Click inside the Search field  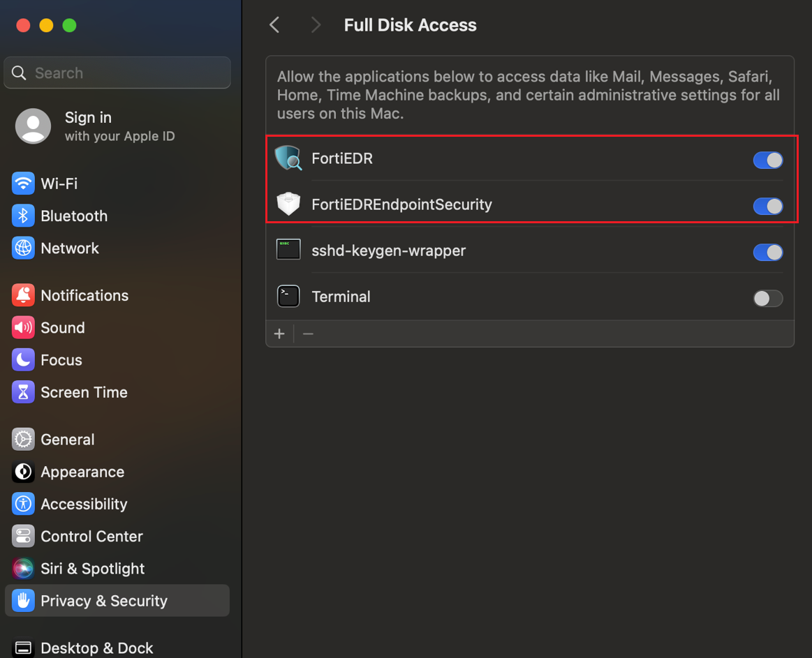(x=117, y=73)
